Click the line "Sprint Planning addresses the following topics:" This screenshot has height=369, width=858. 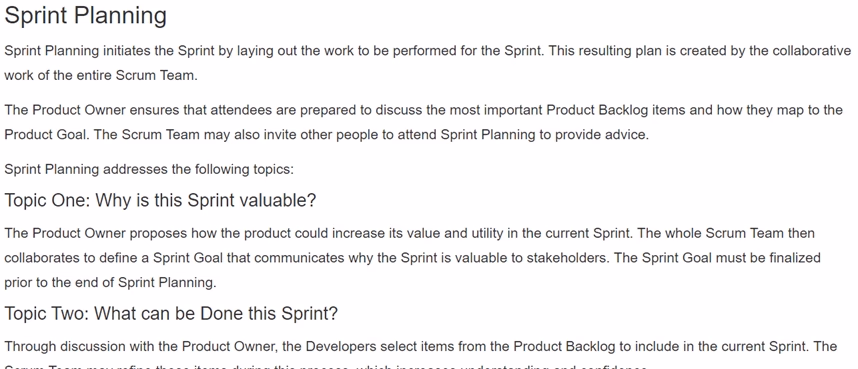(x=149, y=169)
